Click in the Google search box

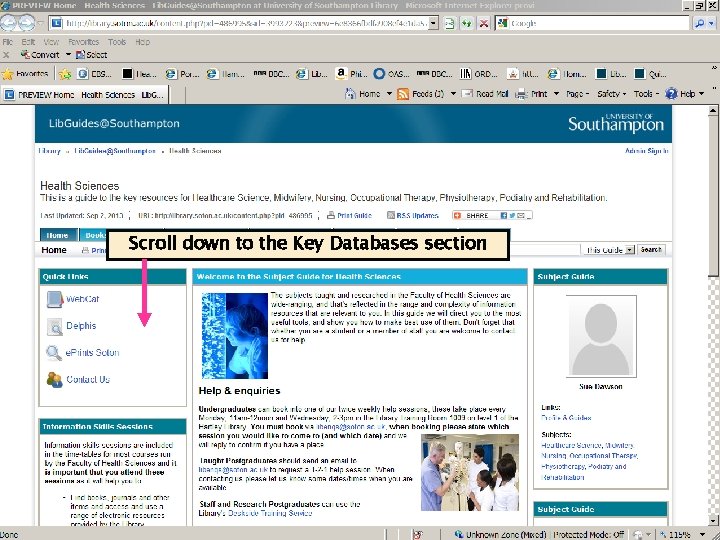click(x=598, y=23)
